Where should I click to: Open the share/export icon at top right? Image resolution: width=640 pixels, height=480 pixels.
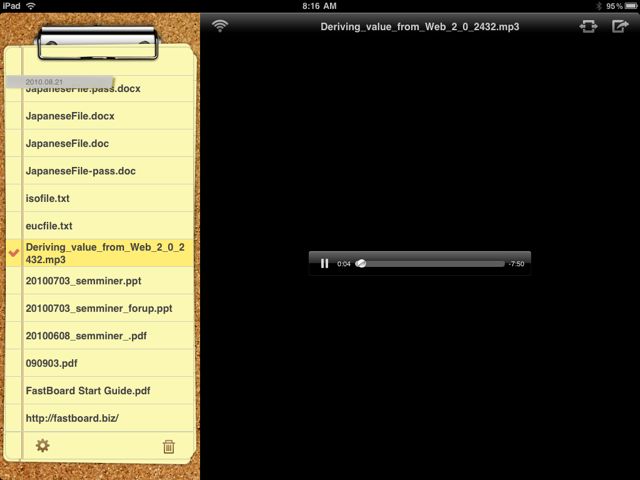click(620, 26)
